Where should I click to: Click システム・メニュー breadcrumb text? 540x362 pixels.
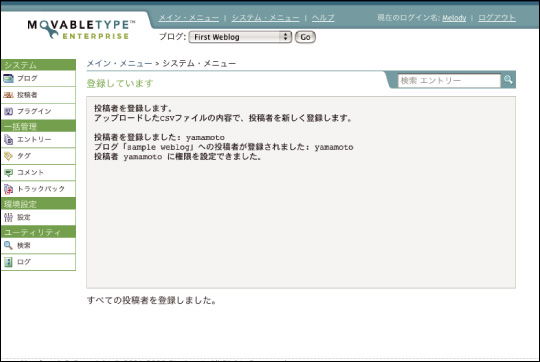199,64
